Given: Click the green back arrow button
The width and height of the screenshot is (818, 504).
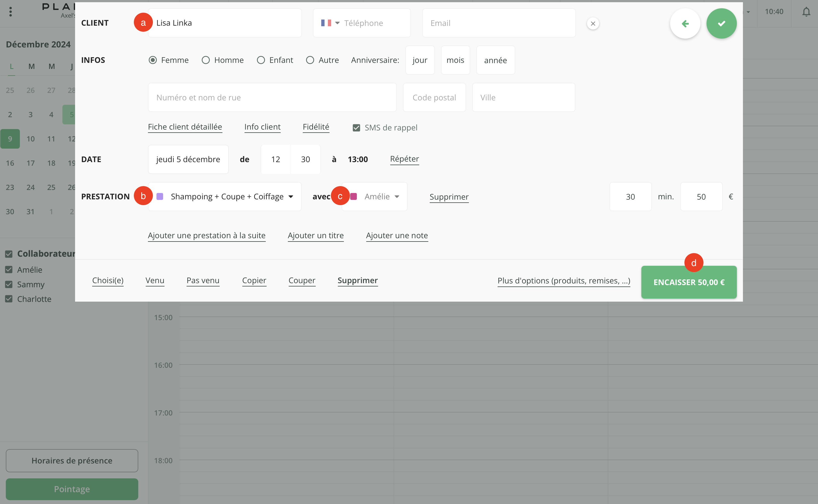Looking at the screenshot, I should click(685, 23).
